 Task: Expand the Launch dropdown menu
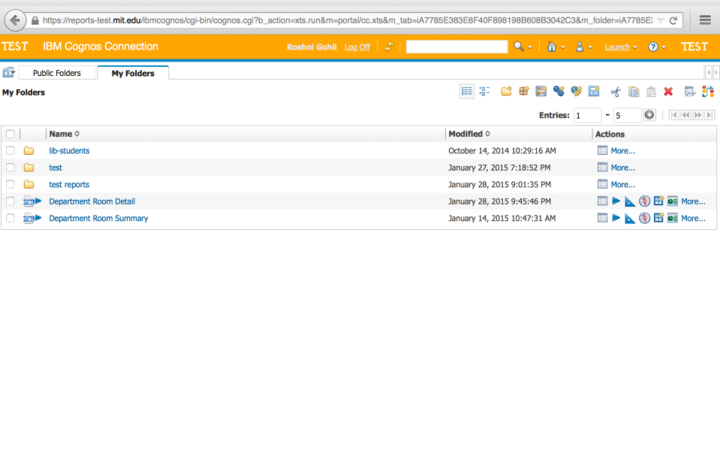click(620, 47)
